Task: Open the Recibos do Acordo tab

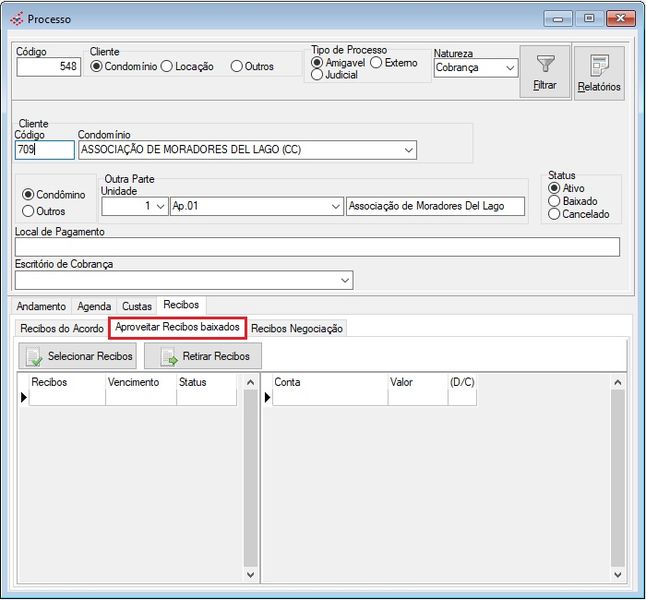Action: pyautogui.click(x=60, y=328)
